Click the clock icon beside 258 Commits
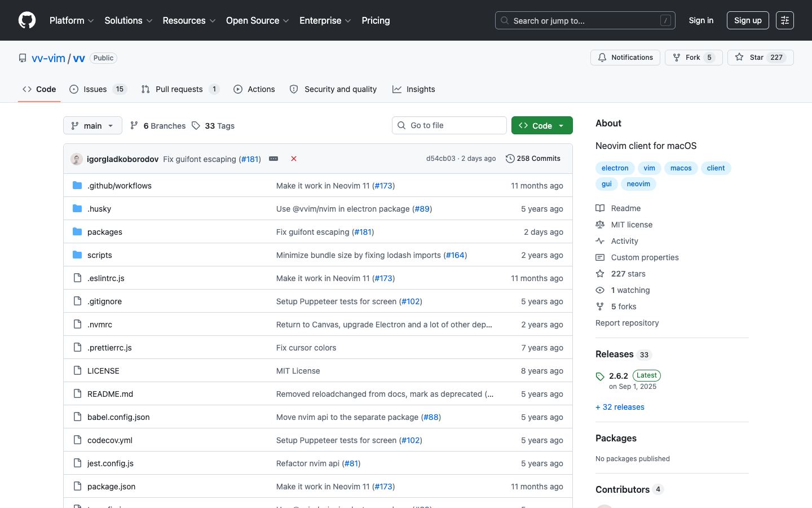Image resolution: width=812 pixels, height=508 pixels. tap(510, 159)
